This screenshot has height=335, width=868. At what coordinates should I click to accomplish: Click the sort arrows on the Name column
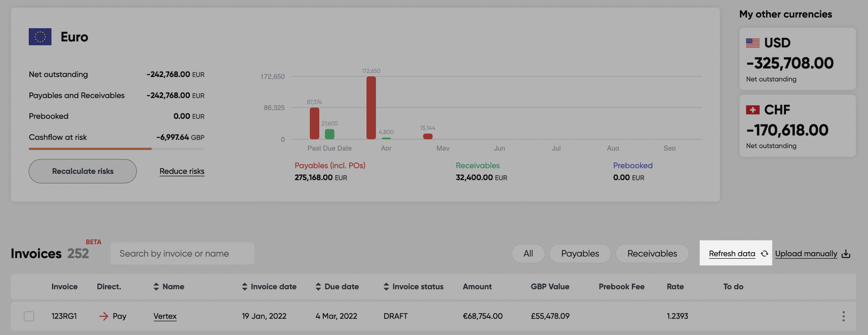[x=156, y=286]
